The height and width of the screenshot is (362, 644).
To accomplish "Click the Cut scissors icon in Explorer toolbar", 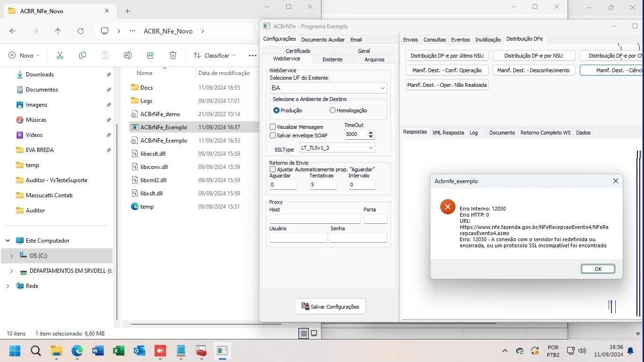I will coord(60,55).
